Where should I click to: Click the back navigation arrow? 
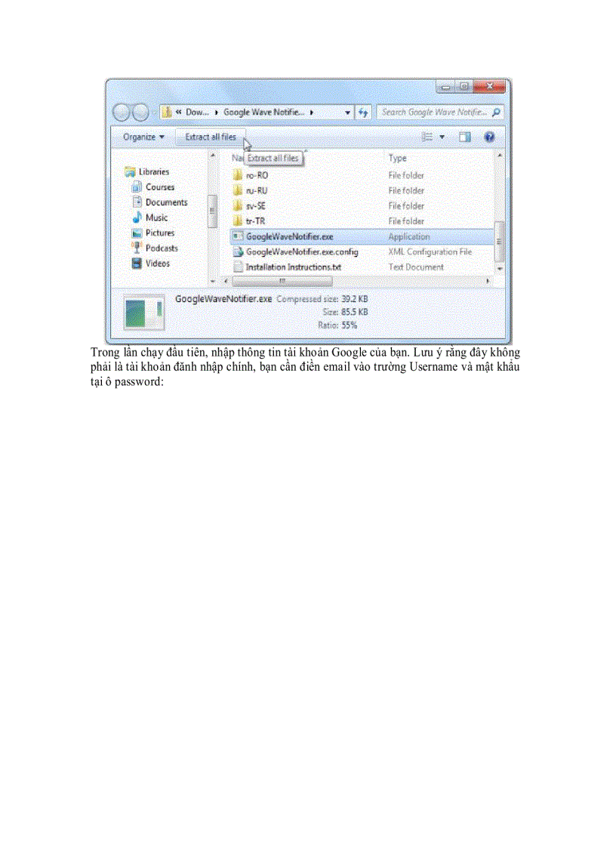[x=121, y=112]
